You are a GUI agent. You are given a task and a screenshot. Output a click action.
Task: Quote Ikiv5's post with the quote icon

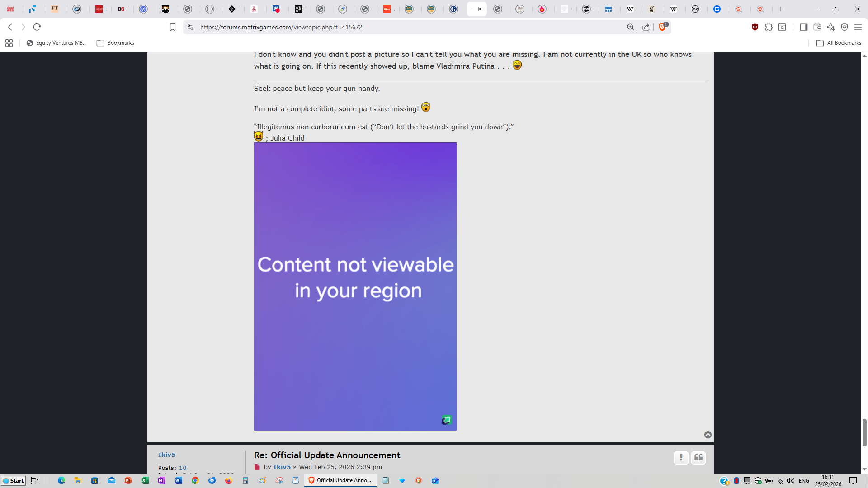698,458
